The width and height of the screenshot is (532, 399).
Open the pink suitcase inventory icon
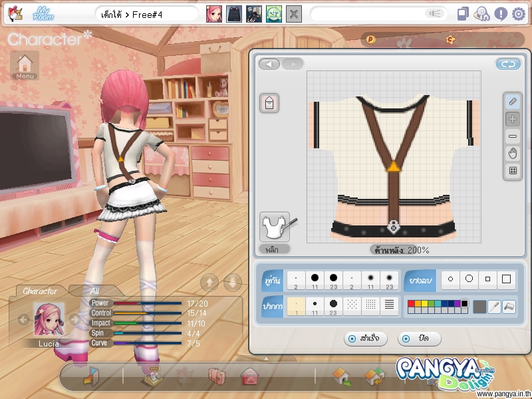point(217,376)
